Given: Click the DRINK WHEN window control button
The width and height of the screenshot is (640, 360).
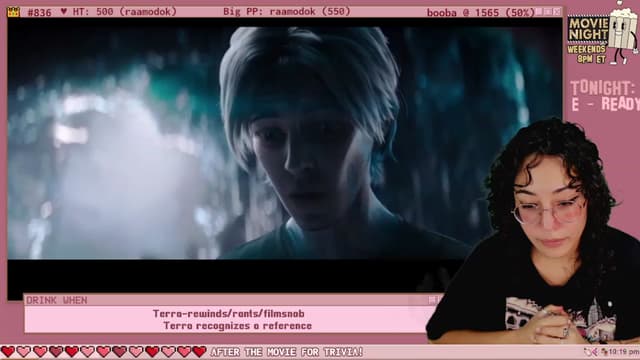Looking at the screenshot, I should [x=433, y=300].
